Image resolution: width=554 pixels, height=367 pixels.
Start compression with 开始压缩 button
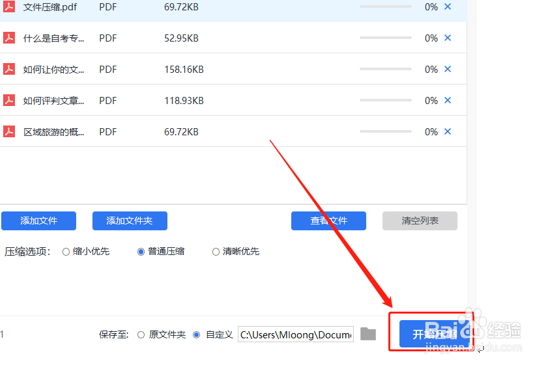tap(435, 334)
